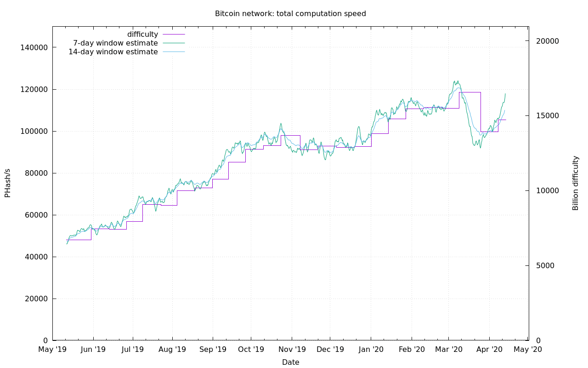Viewport: 588px width, 368px height.
Task: Click the 140000 left axis value
Action: (x=34, y=47)
